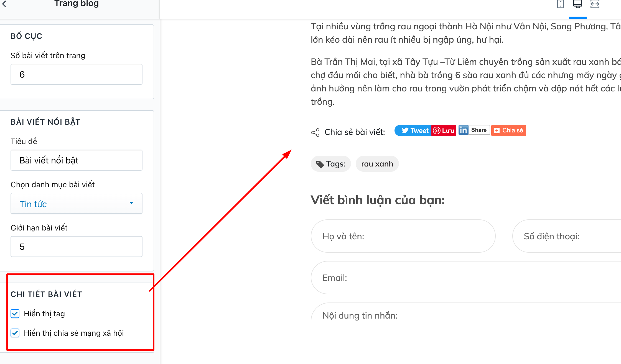This screenshot has width=621, height=364.
Task: Toggle Hiển thị chia sẻ mạng xã hội checkbox
Action: (x=15, y=333)
